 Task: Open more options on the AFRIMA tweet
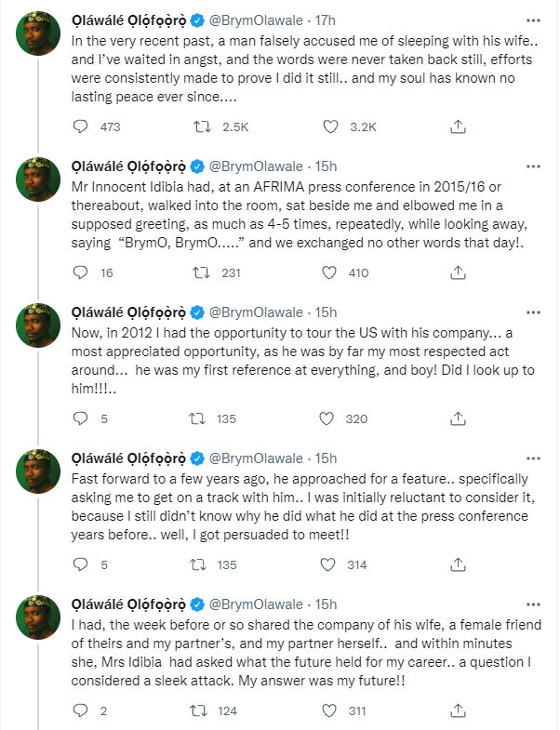click(x=533, y=166)
